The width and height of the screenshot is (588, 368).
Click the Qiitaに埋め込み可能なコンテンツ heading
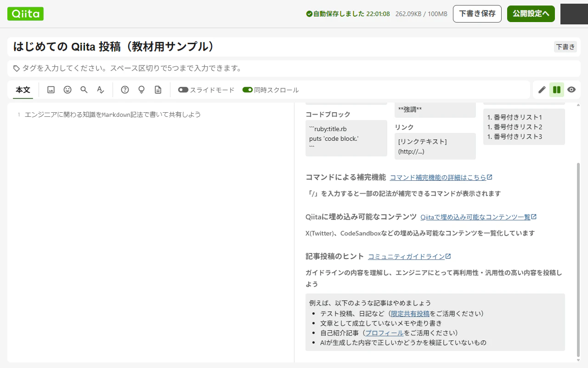(361, 217)
